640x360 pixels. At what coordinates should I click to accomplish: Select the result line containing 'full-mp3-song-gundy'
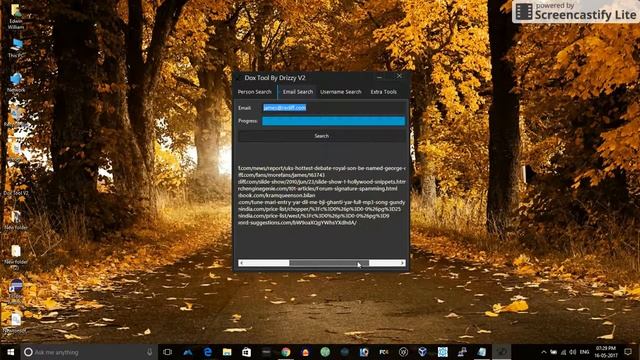pos(322,202)
